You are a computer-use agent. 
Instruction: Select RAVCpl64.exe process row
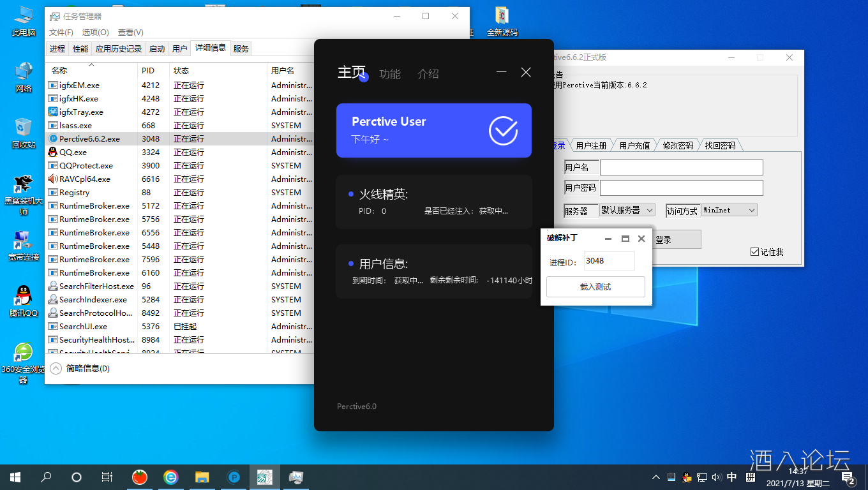click(181, 179)
